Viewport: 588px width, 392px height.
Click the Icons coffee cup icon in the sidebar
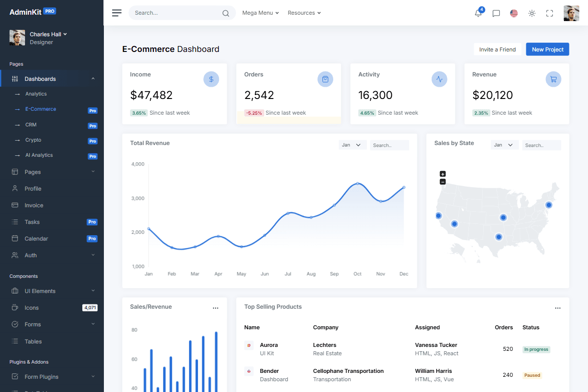coord(15,308)
